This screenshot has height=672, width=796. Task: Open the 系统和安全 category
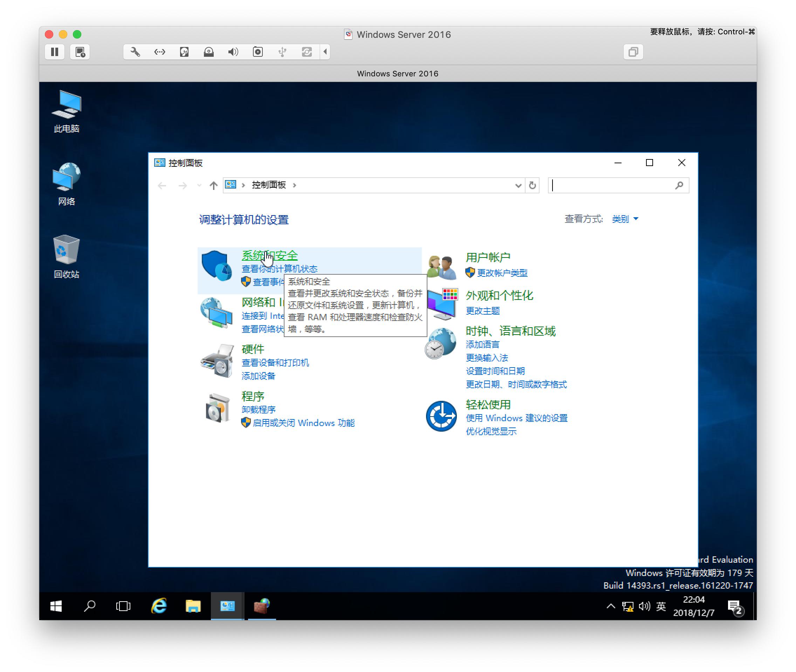(x=270, y=256)
